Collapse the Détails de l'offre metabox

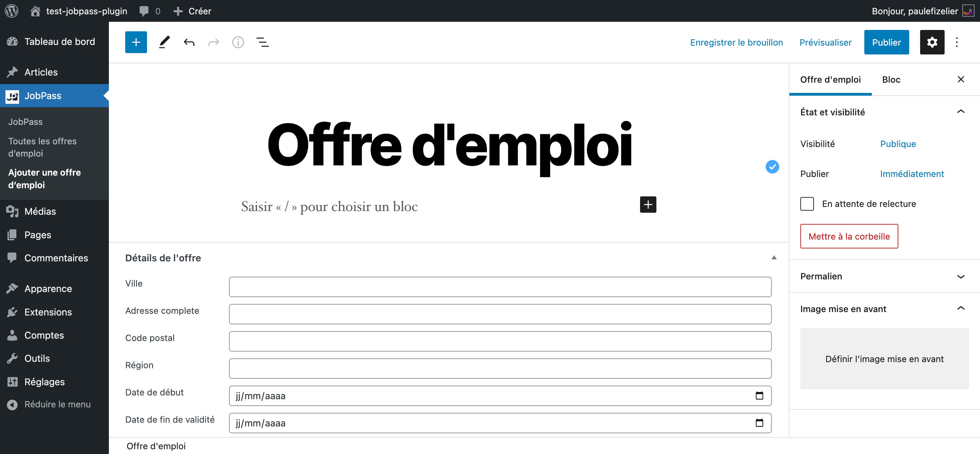click(774, 258)
